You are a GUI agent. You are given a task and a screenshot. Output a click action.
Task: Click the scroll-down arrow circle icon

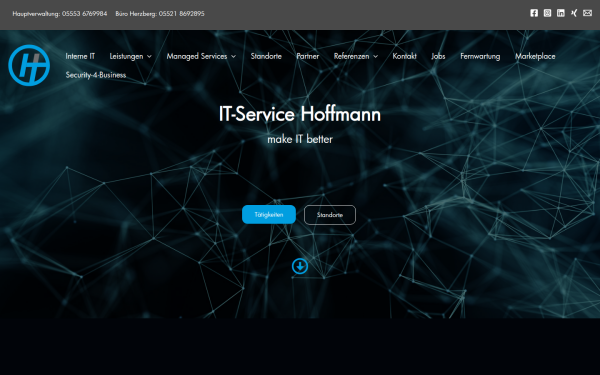tap(300, 266)
